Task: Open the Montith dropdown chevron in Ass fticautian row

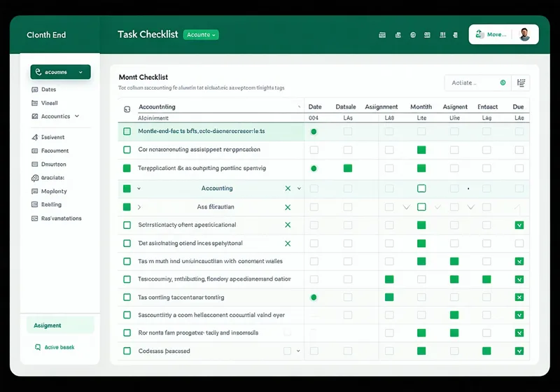Action: 407,207
